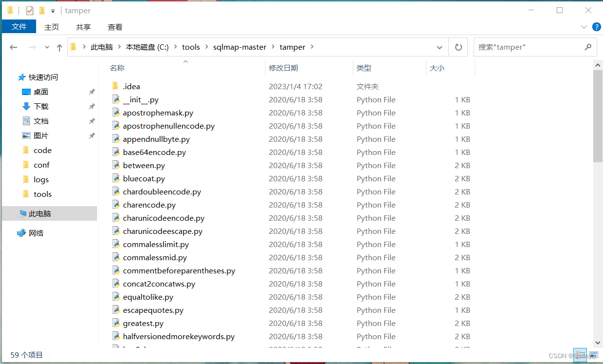
Task: Go forward using the forward arrow
Action: [x=32, y=47]
